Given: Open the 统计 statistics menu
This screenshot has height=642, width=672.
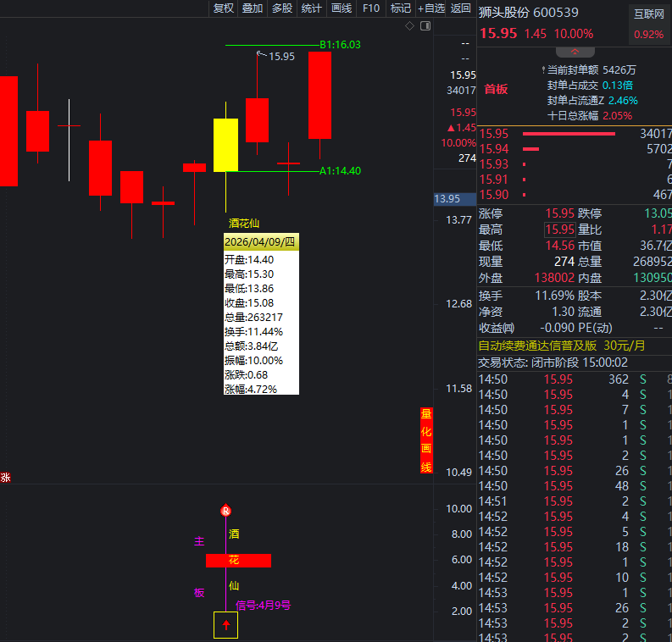Looking at the screenshot, I should pyautogui.click(x=312, y=8).
